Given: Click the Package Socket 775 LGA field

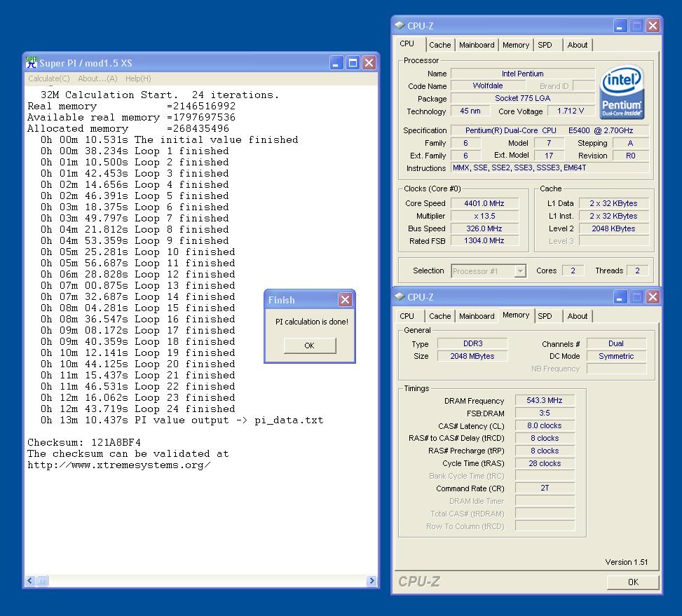Looking at the screenshot, I should pyautogui.click(x=523, y=98).
